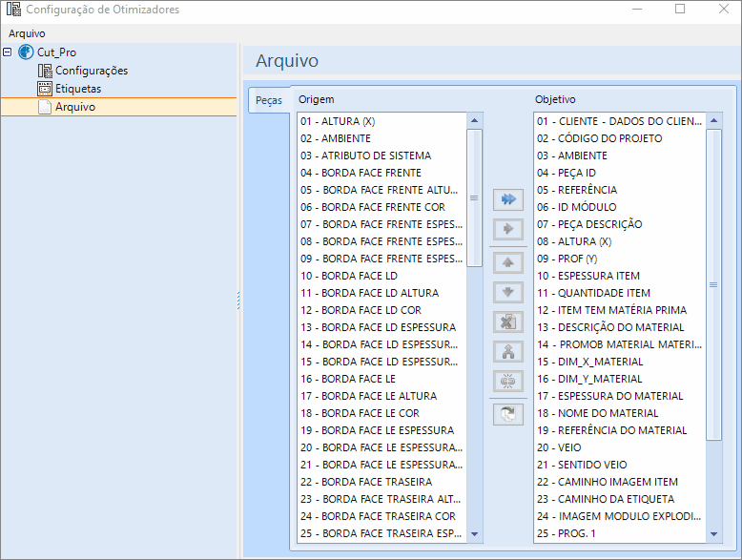742x560 pixels.
Task: Select '20 - VEIO' in Objetivo
Action: (620, 447)
